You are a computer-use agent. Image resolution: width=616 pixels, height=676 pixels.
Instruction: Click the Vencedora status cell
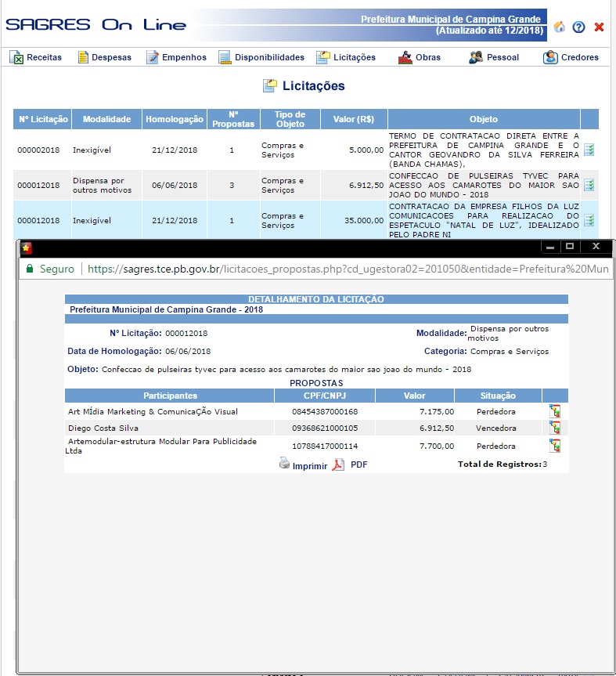(x=496, y=428)
